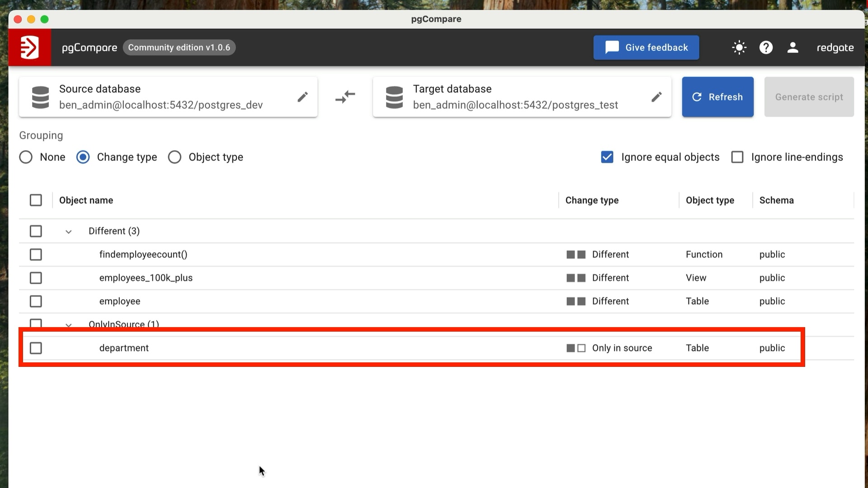Edit target database with its pencil icon

click(656, 97)
